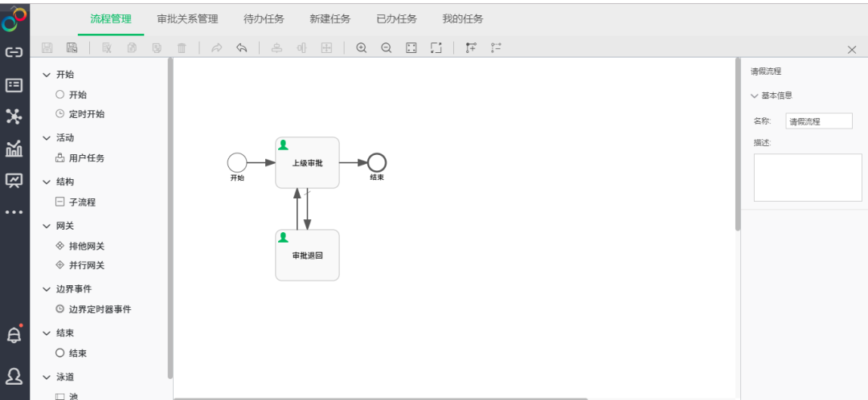This screenshot has width=868, height=400.
Task: Click the bar chart sidebar icon
Action: (x=14, y=149)
